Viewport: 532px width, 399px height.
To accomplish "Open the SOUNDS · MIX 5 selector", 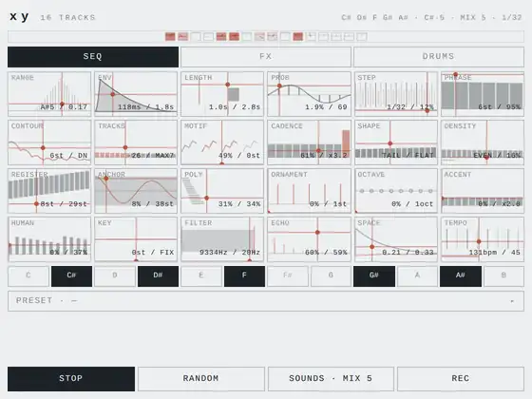I will pyautogui.click(x=331, y=379).
